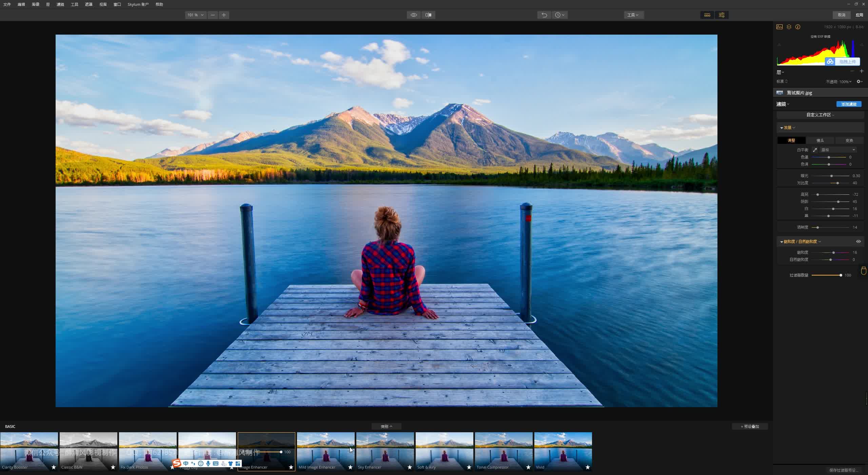This screenshot has height=475, width=868.
Task: Click the eye preview icon at top center
Action: tap(413, 15)
